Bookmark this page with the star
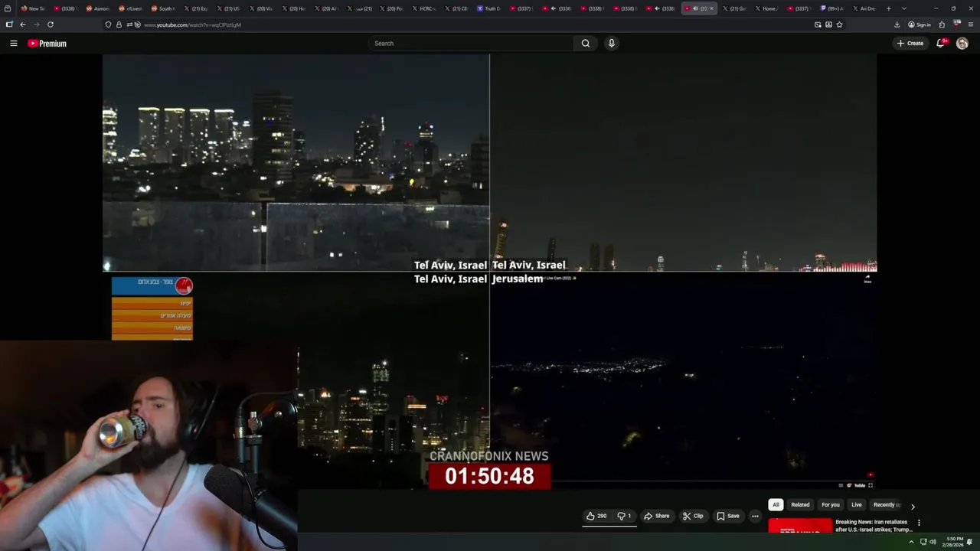Viewport: 980px width, 551px height. tap(839, 24)
